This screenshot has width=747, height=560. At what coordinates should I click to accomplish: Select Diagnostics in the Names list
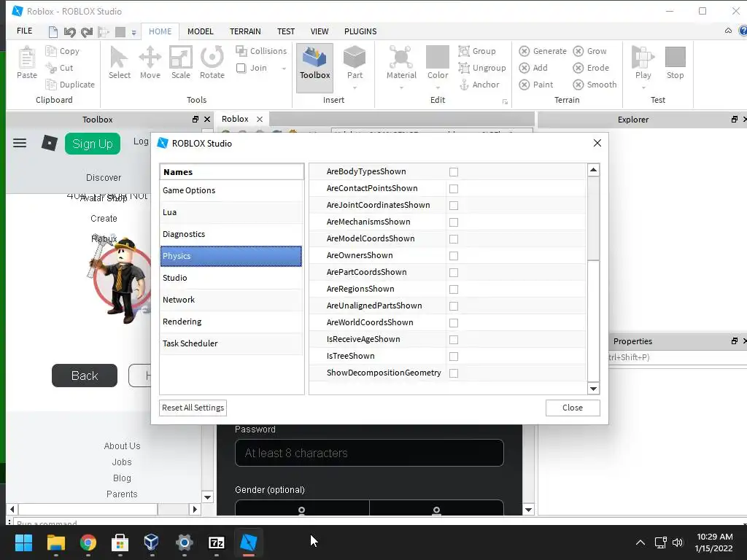pos(231,234)
